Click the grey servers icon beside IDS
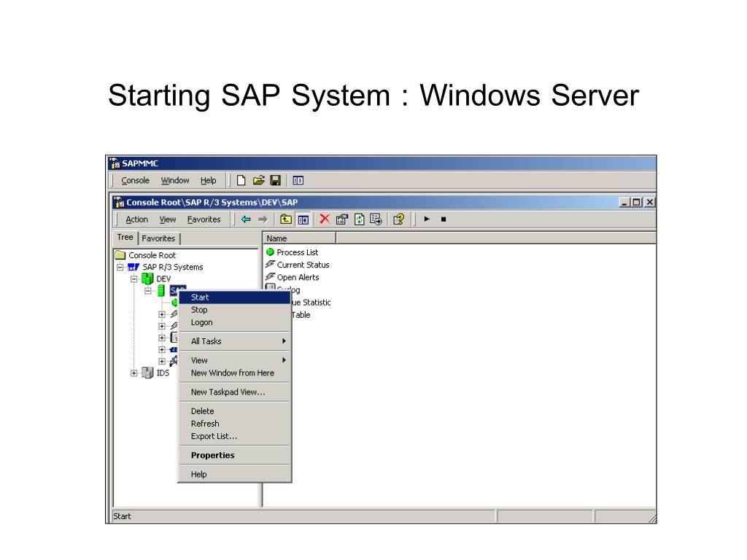747x560 pixels. pyautogui.click(x=147, y=373)
